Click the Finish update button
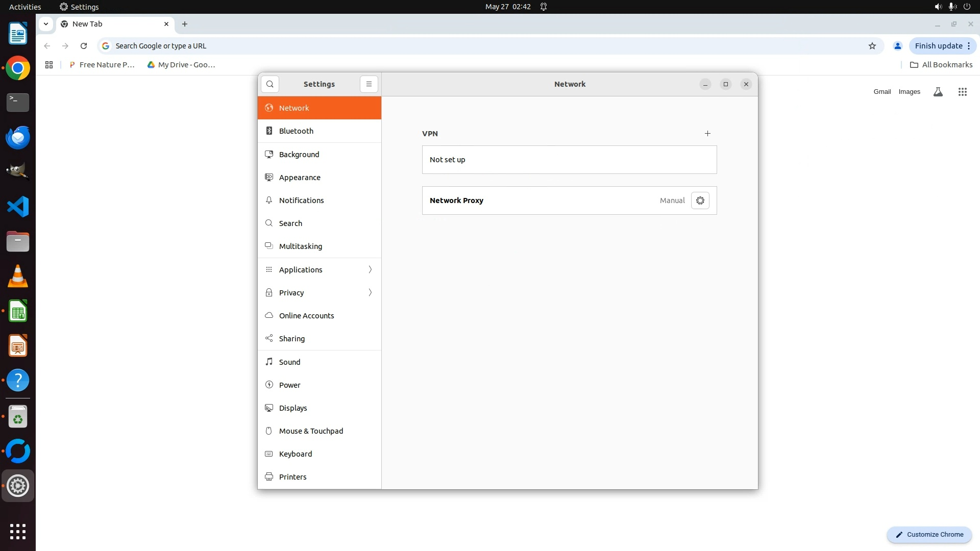 pos(938,46)
